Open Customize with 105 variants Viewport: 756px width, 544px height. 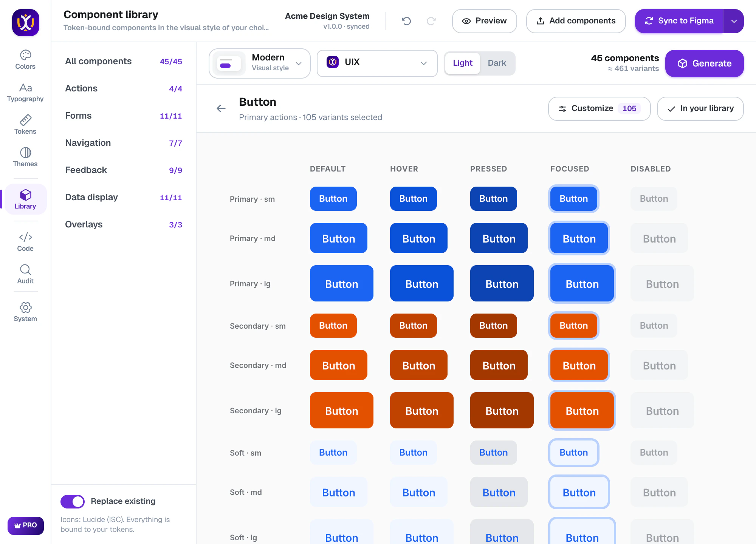(x=599, y=109)
